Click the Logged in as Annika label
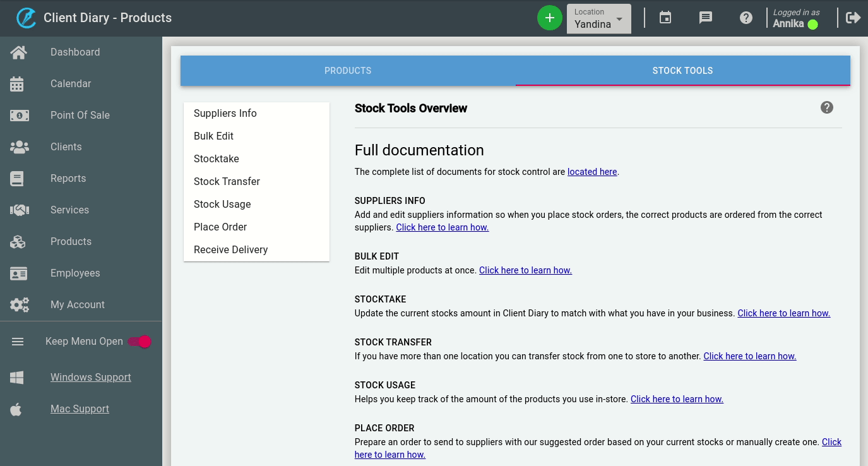Image resolution: width=868 pixels, height=466 pixels. (796, 18)
